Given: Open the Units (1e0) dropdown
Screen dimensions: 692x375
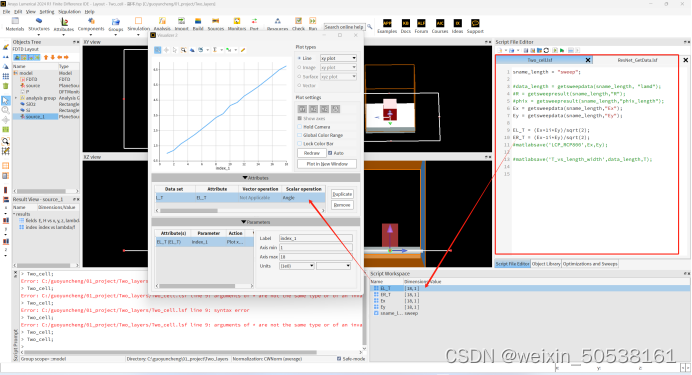Looking at the screenshot, I should click(x=297, y=266).
